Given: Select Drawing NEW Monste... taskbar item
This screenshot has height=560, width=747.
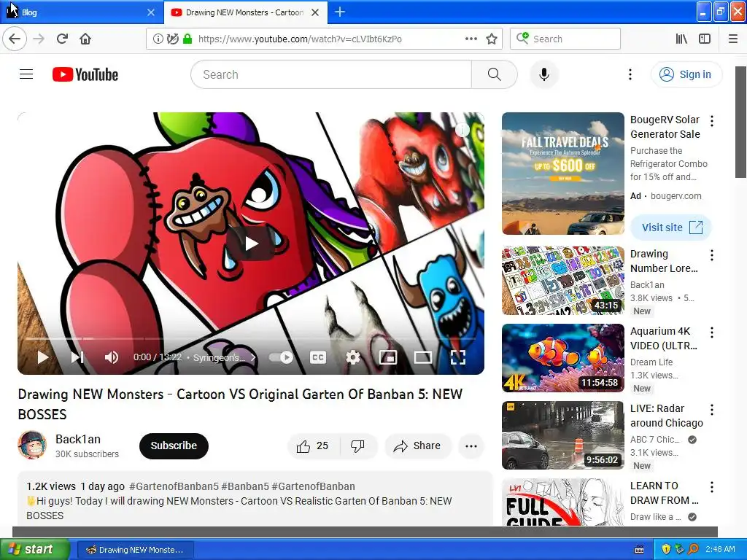Looking at the screenshot, I should 135,550.
